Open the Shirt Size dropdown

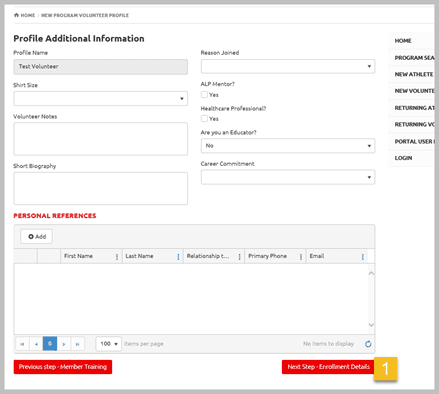coord(101,99)
